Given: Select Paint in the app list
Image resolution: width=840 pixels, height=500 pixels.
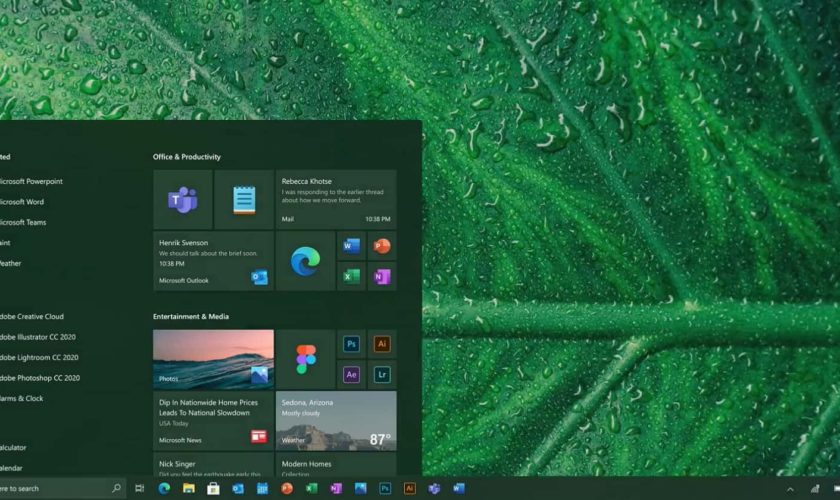Looking at the screenshot, I should click(5, 243).
